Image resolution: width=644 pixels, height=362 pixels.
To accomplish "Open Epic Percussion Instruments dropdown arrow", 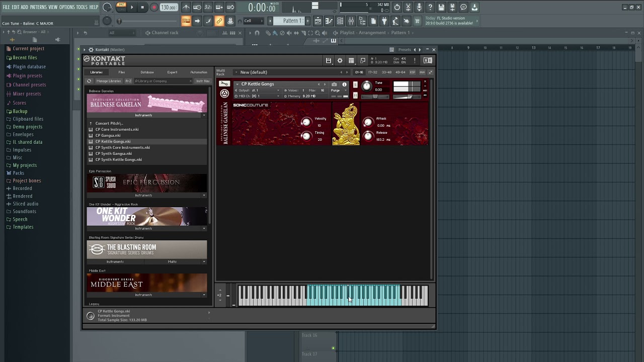I will point(204,195).
